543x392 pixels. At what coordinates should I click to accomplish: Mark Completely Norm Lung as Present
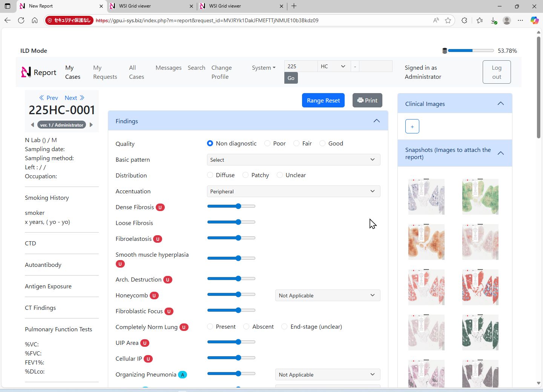[x=210, y=327]
